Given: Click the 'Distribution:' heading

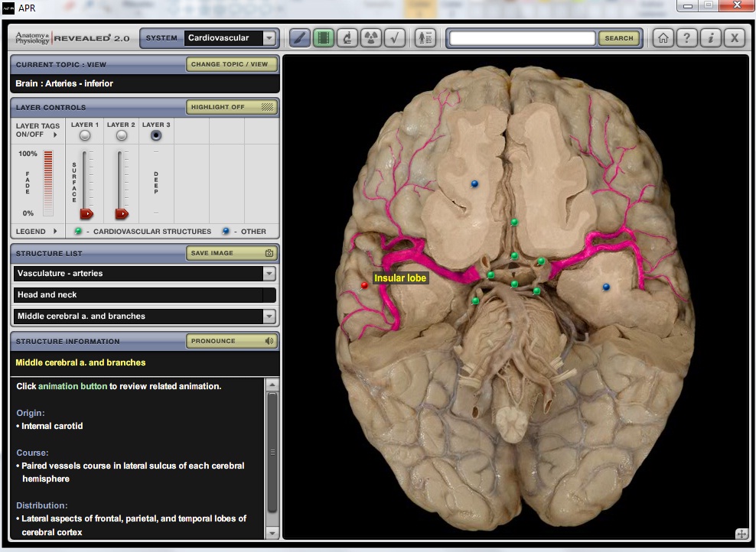Looking at the screenshot, I should (x=42, y=505).
